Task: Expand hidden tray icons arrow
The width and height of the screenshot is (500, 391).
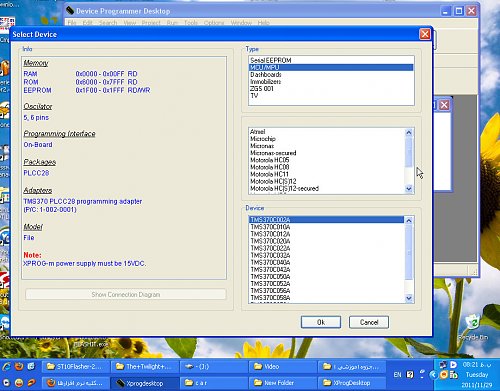Action: click(433, 375)
